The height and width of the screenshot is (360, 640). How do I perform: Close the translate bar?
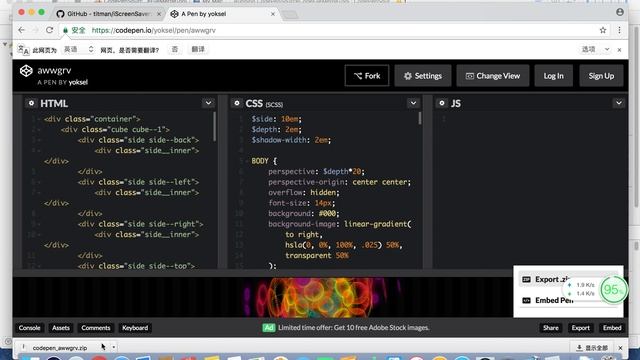tap(619, 50)
